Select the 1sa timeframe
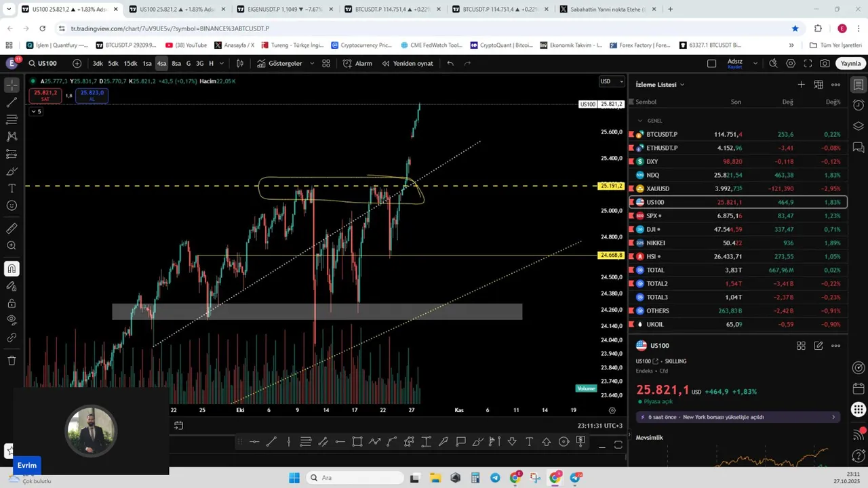868x488 pixels. tap(147, 63)
